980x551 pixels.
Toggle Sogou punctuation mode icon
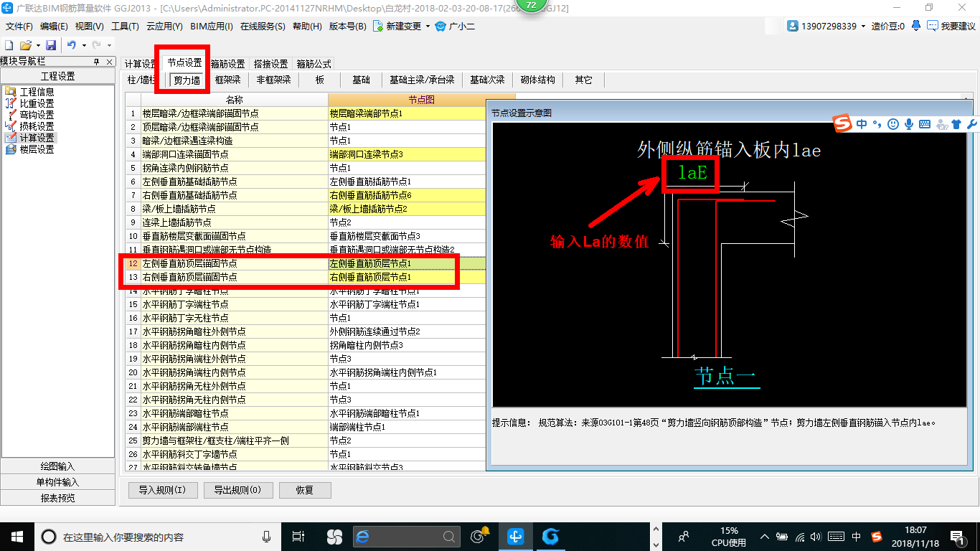coord(877,124)
